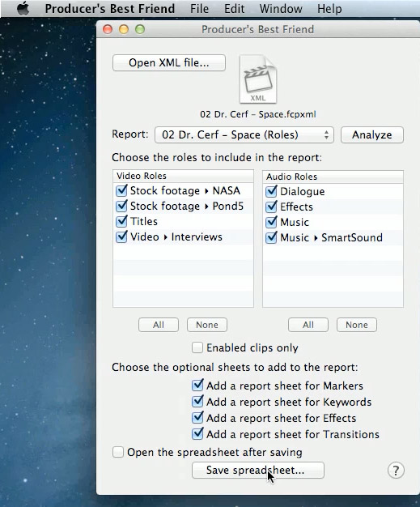Enable the Enabled clips only option
420x507 pixels.
(197, 347)
